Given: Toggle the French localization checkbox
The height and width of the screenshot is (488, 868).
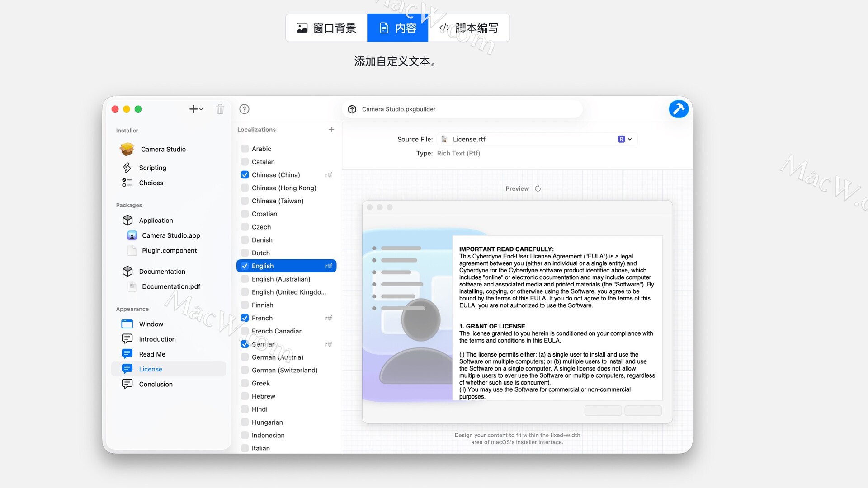Looking at the screenshot, I should [x=245, y=318].
